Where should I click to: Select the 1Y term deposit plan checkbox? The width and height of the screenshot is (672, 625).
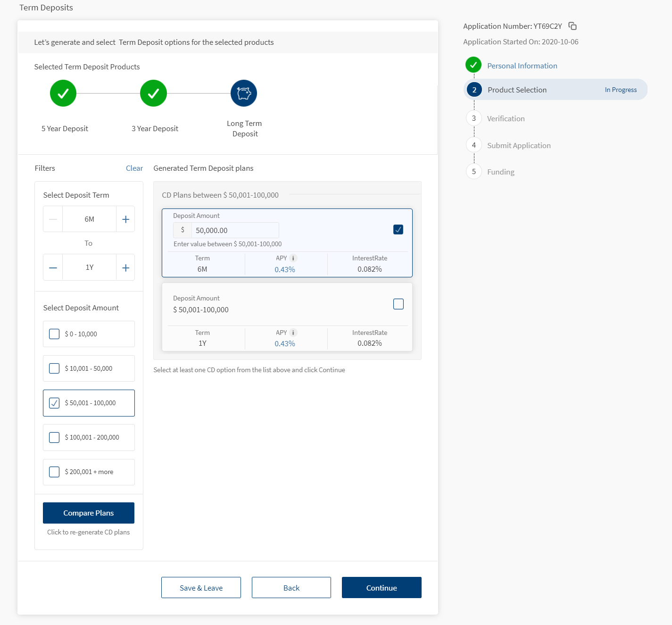tap(398, 304)
